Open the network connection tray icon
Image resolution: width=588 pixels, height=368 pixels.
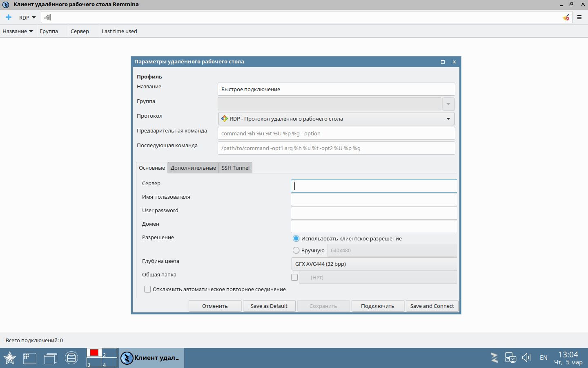(510, 358)
